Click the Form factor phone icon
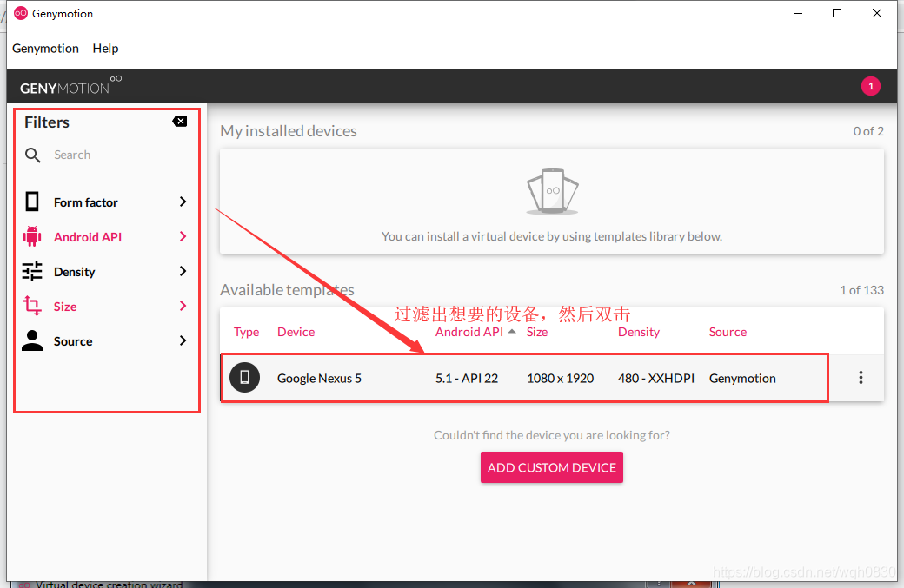 [x=32, y=202]
